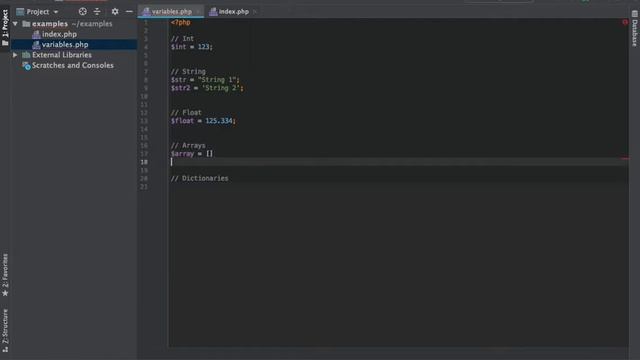
Task: Click the '// String' comment
Action: click(188, 71)
